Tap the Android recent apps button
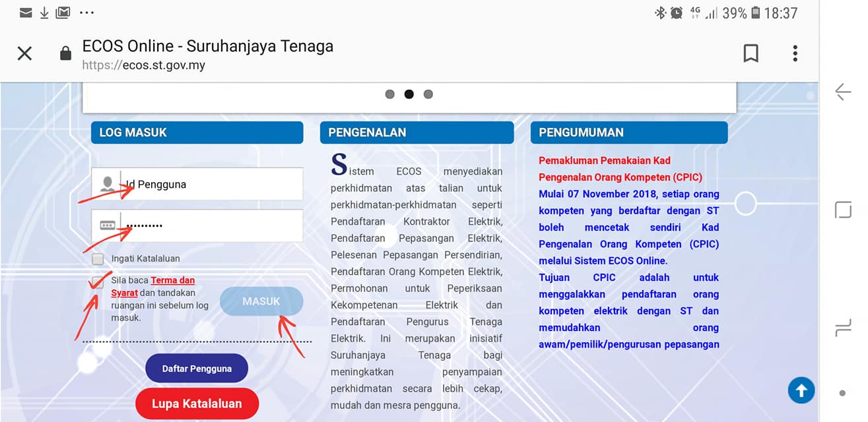The width and height of the screenshot is (868, 422). [x=843, y=328]
